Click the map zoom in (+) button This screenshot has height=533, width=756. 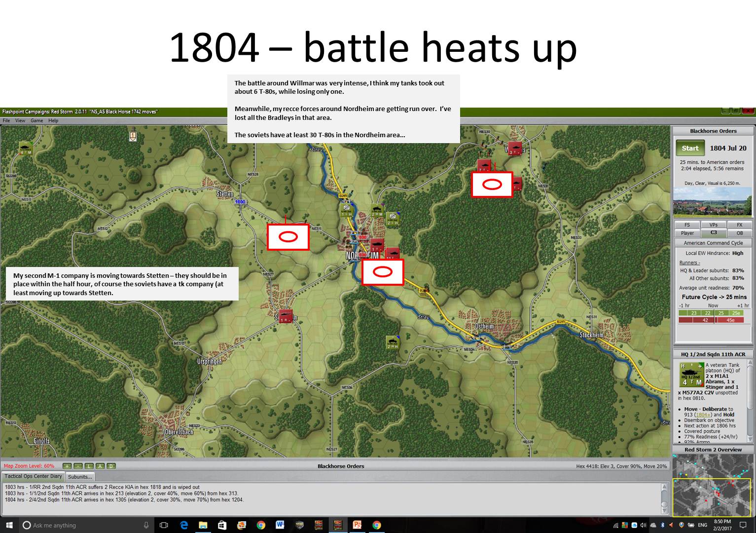[67, 466]
